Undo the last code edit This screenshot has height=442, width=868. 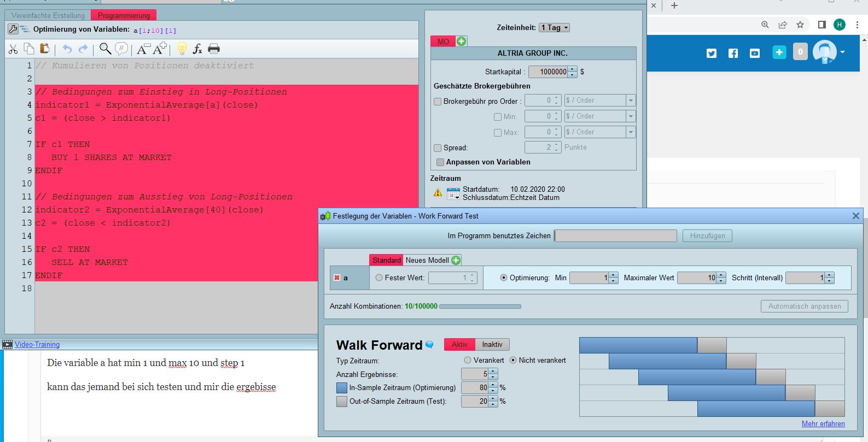[x=67, y=49]
